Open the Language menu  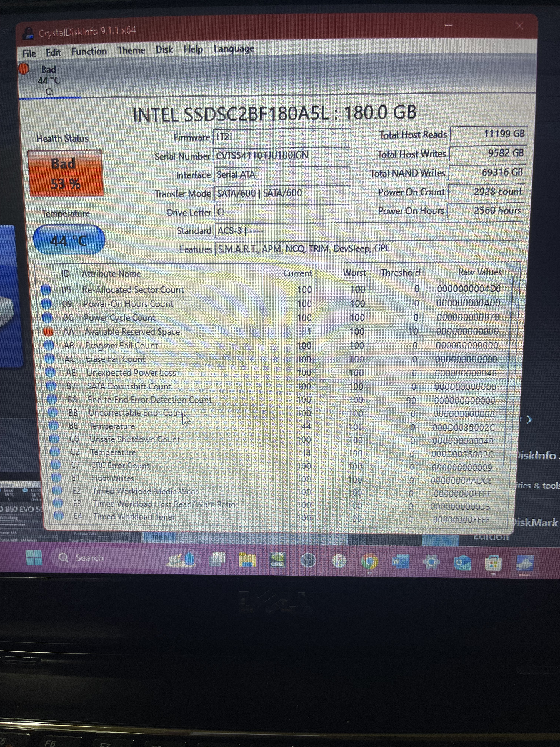coord(234,49)
